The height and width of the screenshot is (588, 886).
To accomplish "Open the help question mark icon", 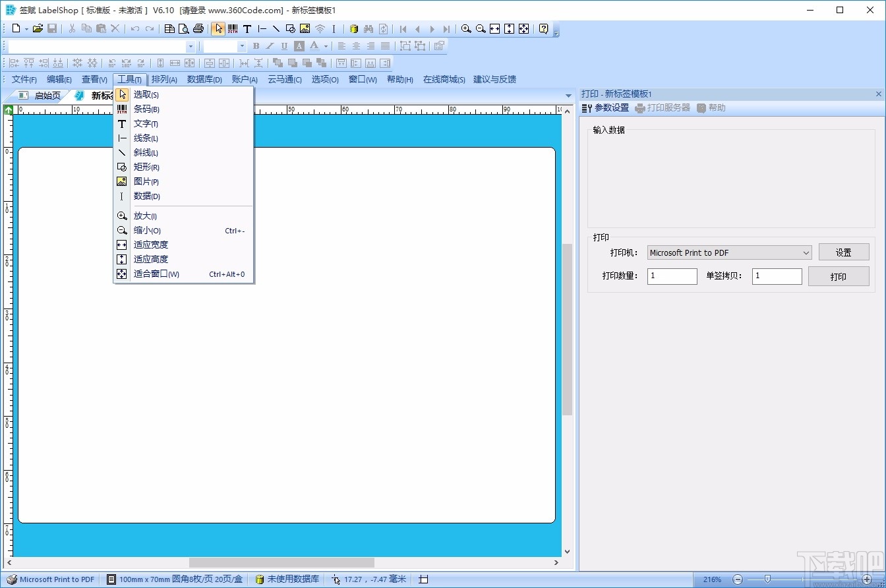I will click(x=544, y=28).
